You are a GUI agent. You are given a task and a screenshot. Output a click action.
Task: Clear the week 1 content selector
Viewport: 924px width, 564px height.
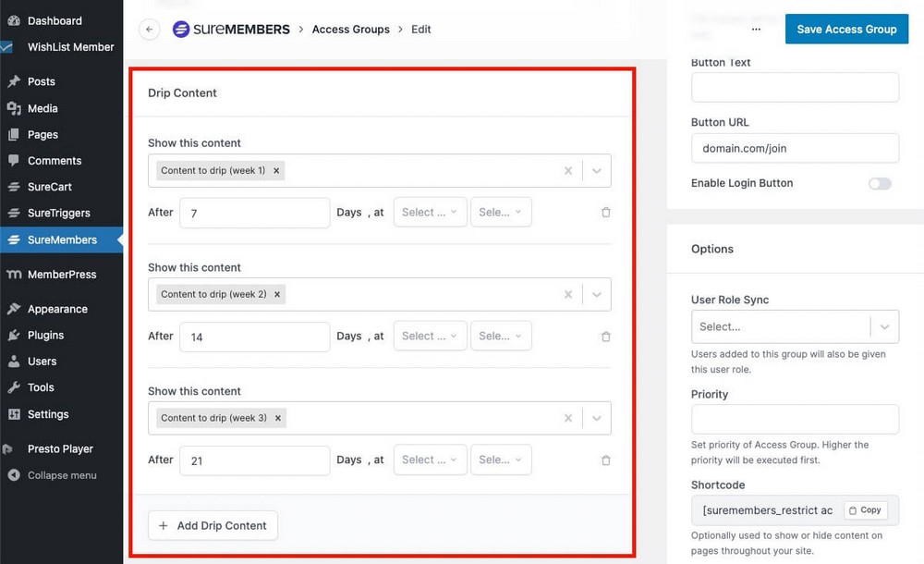[568, 170]
